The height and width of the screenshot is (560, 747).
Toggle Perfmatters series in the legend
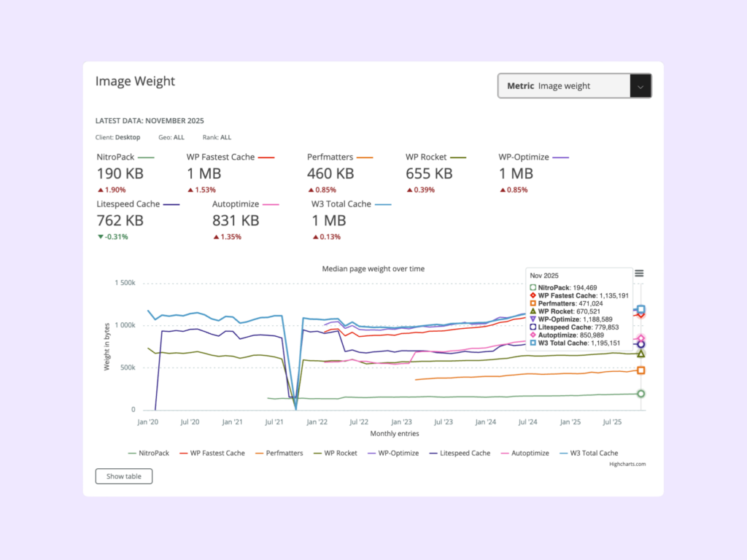[279, 454]
